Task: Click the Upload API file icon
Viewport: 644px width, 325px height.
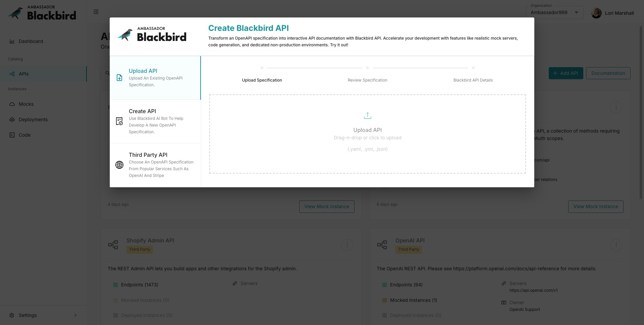Action: coord(119,78)
